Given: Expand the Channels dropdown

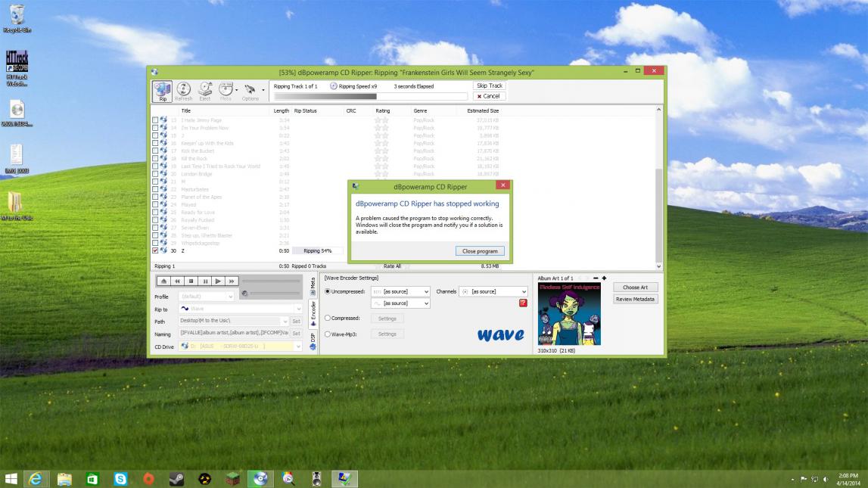Looking at the screenshot, I should pos(493,291).
